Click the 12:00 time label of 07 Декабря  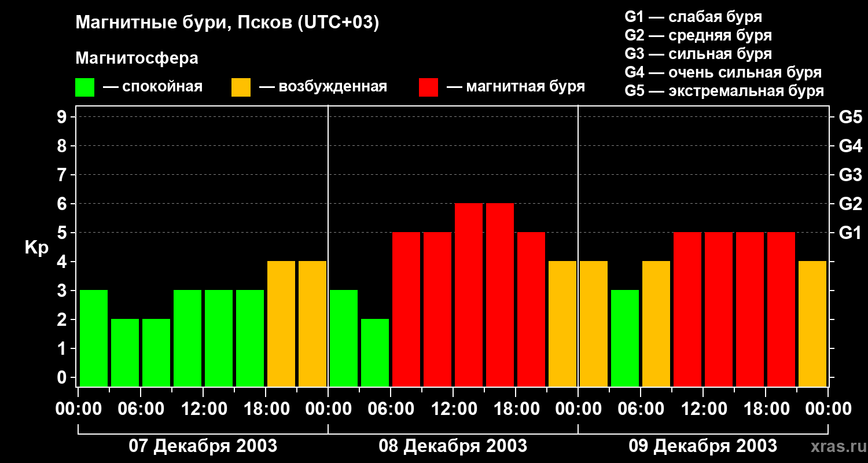[x=203, y=409]
